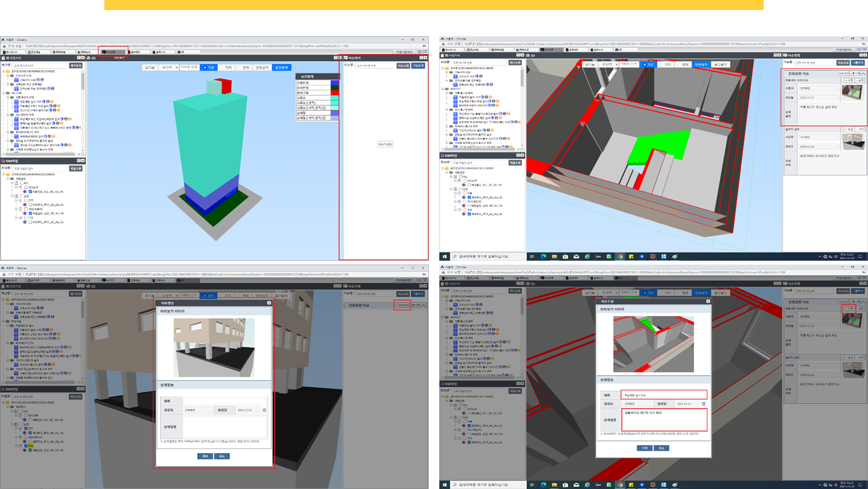Maximize 체크리스트 panel in turquoise tower window
The image size is (868, 489).
[78, 57]
